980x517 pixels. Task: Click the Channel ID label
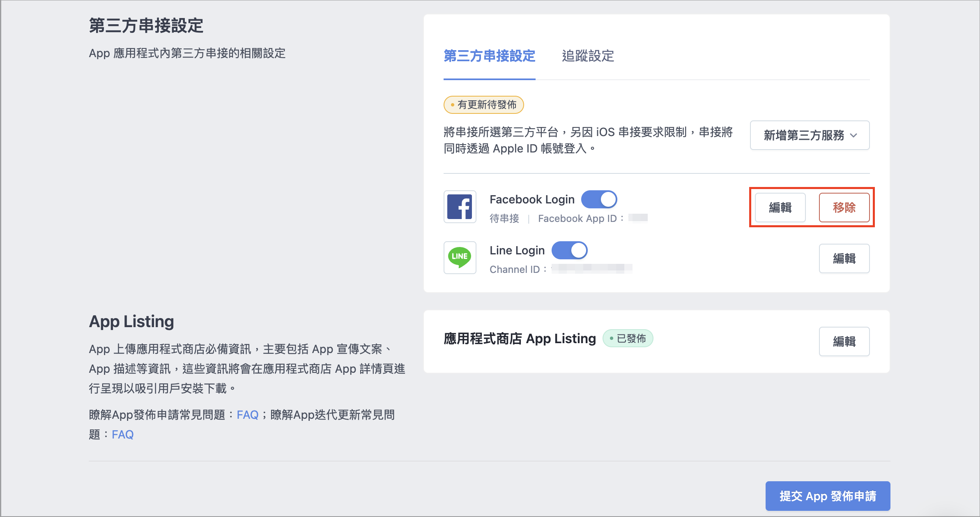518,270
